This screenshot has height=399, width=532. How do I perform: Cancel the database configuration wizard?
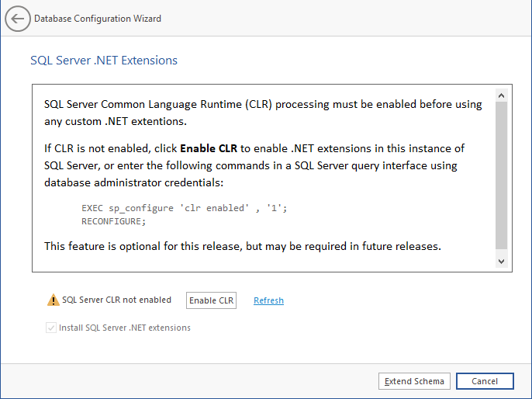click(485, 381)
